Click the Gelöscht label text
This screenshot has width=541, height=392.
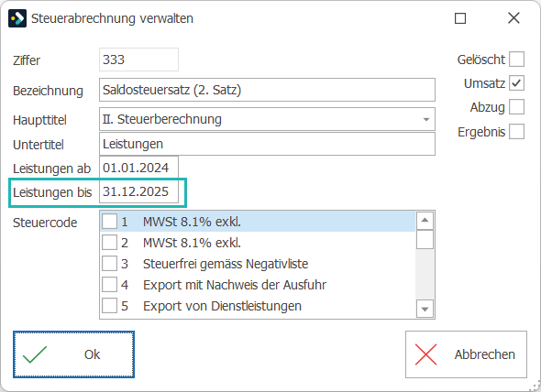click(x=481, y=60)
